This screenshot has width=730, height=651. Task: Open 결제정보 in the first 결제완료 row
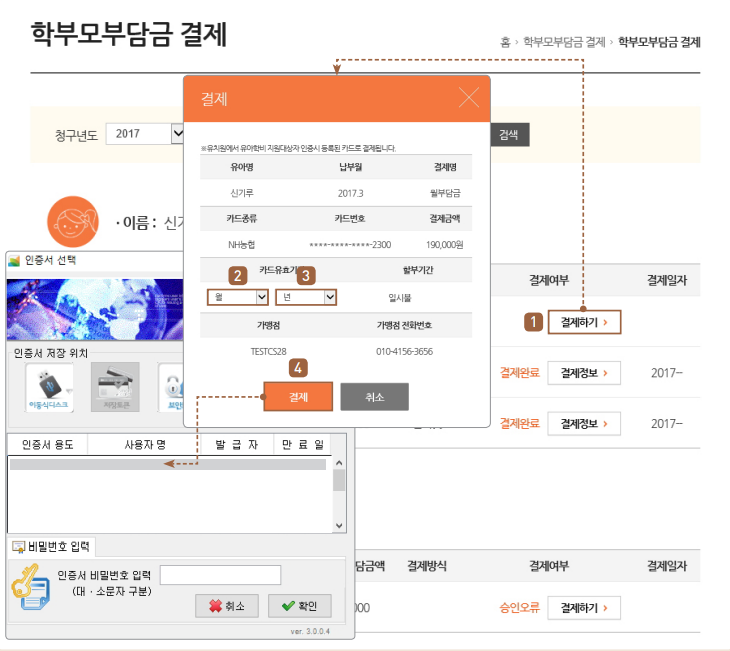tap(584, 373)
